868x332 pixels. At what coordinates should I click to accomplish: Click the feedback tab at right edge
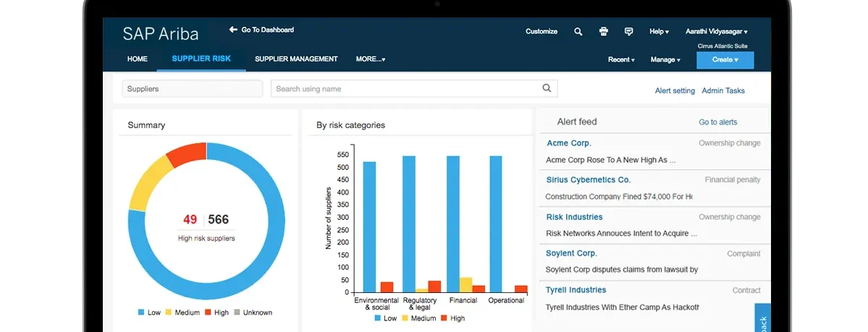click(762, 318)
